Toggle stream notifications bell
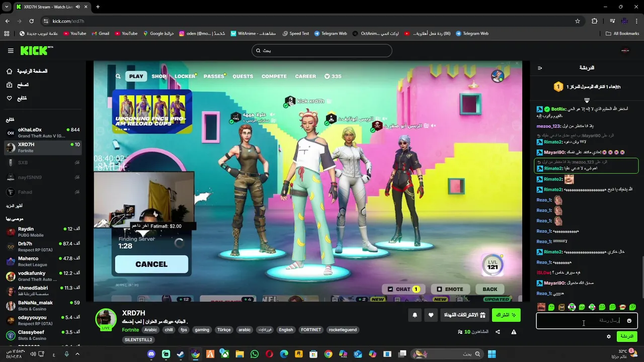This screenshot has height=362, width=644. [x=415, y=315]
